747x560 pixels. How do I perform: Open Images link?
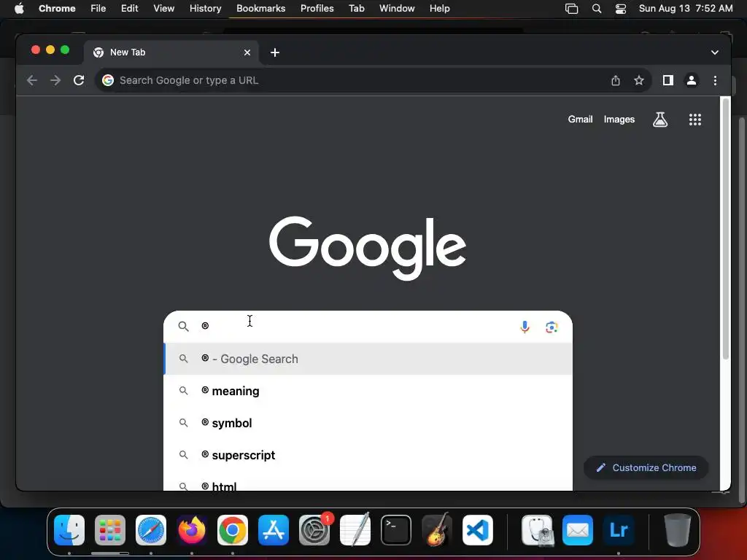pyautogui.click(x=619, y=120)
